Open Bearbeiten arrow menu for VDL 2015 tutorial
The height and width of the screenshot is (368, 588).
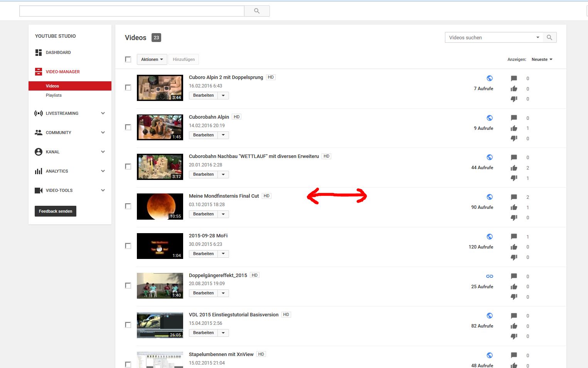pyautogui.click(x=223, y=333)
